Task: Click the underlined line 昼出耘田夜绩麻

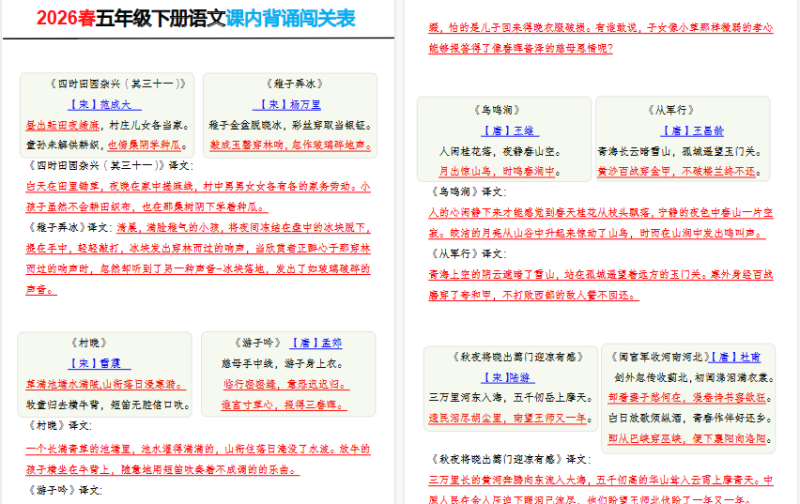Action: (x=63, y=125)
